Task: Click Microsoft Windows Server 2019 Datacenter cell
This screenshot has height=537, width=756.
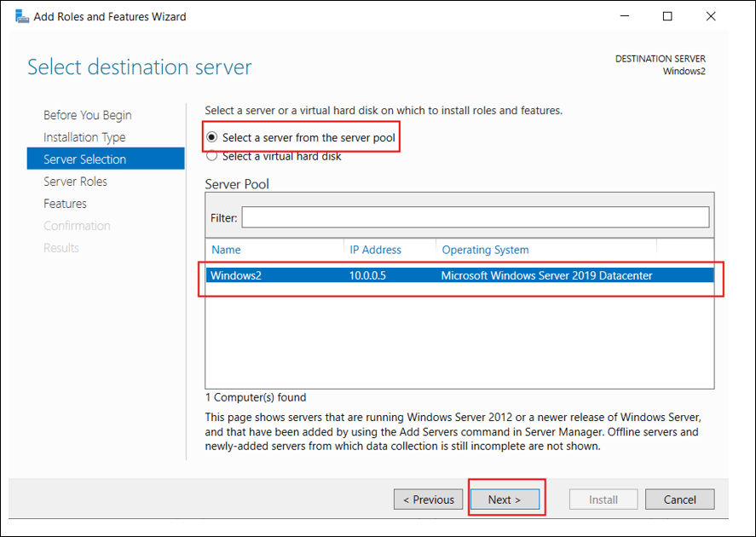Action: coord(546,275)
